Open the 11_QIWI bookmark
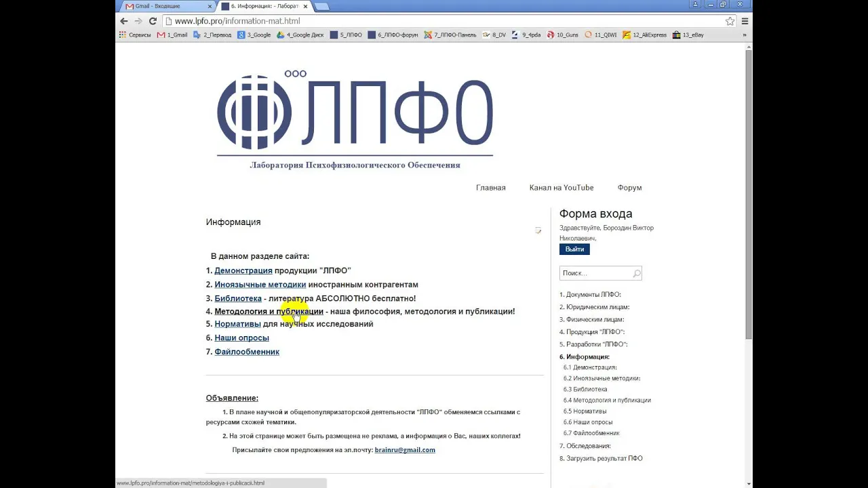The width and height of the screenshot is (868, 488). (601, 35)
